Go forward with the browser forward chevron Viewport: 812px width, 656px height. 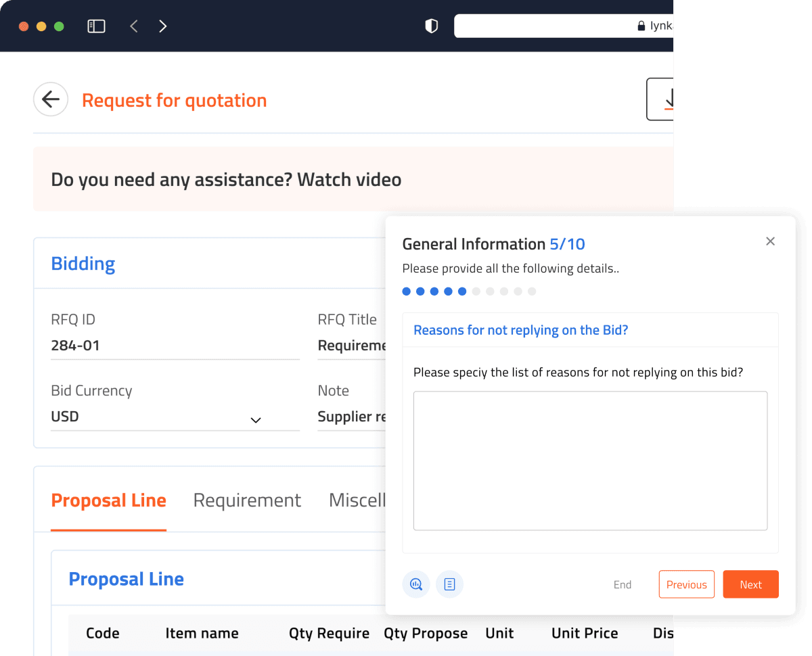pyautogui.click(x=162, y=26)
